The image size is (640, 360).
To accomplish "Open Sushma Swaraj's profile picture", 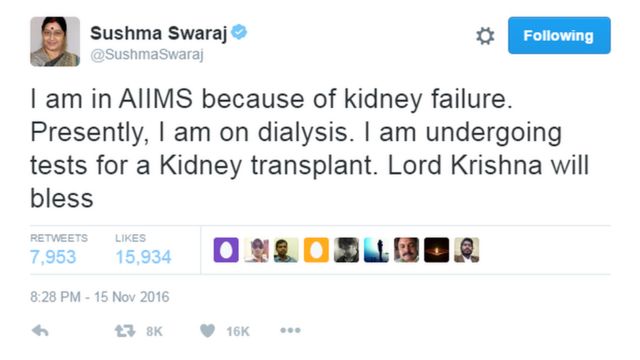I will tap(55, 41).
